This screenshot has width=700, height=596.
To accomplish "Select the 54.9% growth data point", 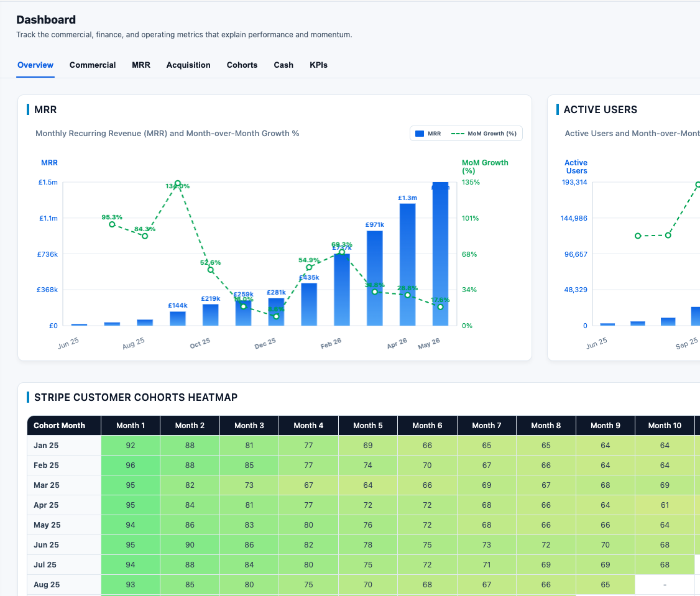I will coord(309,267).
